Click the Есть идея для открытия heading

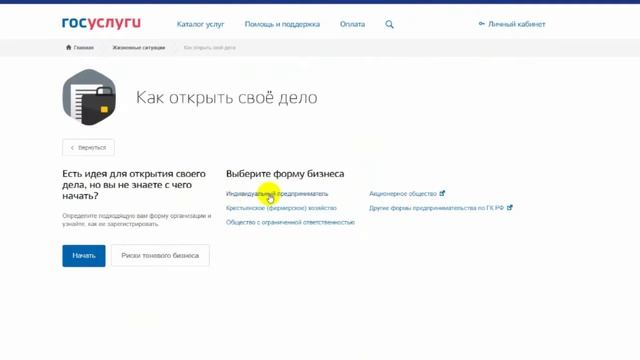pos(134,185)
